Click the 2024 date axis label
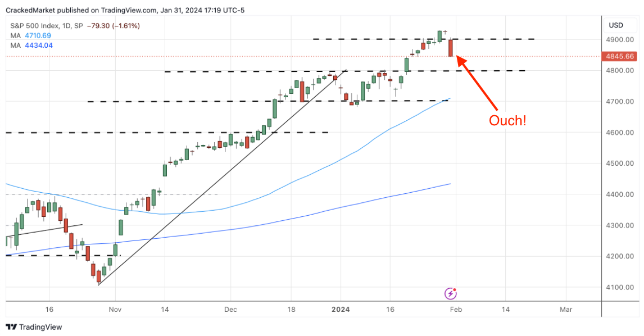Viewport: 644px width, 336px height. pyautogui.click(x=341, y=309)
